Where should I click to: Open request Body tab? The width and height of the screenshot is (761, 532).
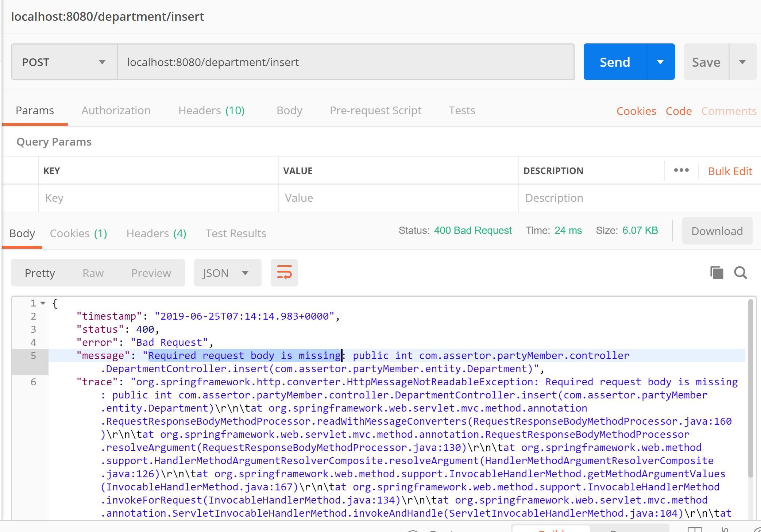[289, 110]
